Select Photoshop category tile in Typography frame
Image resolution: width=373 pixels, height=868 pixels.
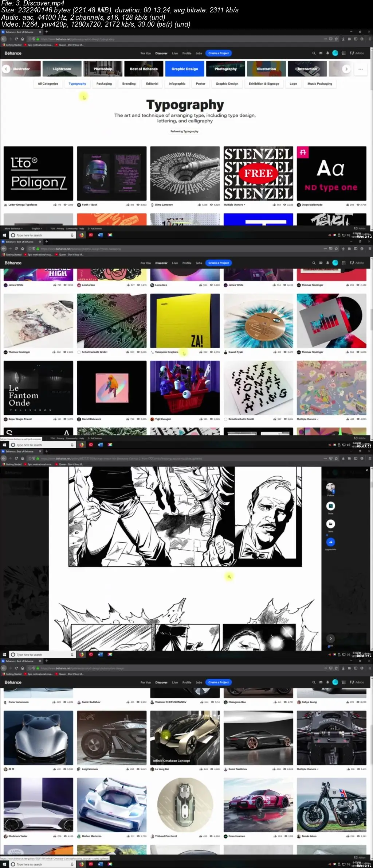(103, 69)
